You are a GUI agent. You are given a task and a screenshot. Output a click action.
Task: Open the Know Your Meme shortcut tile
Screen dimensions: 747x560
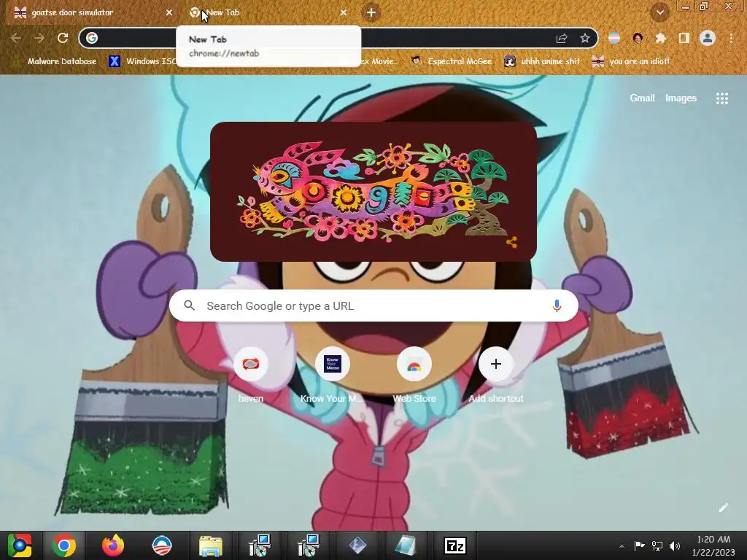point(332,376)
